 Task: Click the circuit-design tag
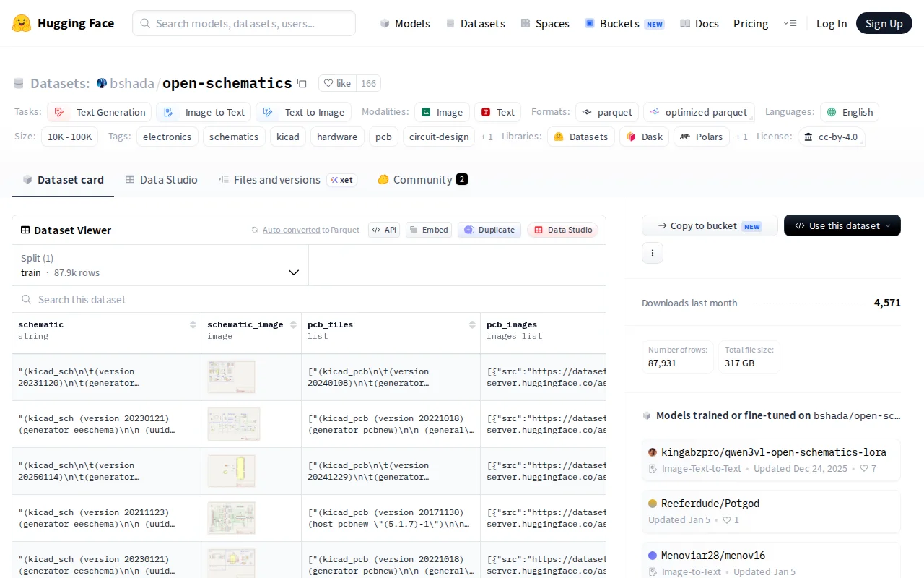click(x=439, y=137)
